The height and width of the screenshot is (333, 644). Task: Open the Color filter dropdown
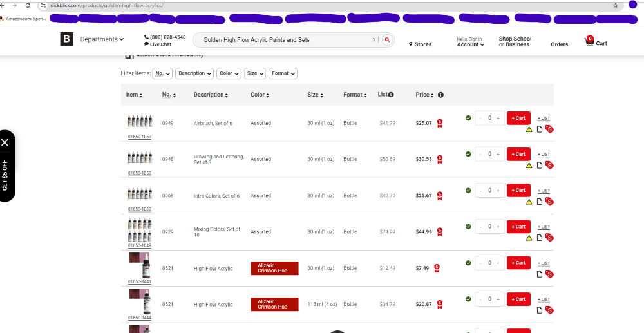click(x=229, y=73)
